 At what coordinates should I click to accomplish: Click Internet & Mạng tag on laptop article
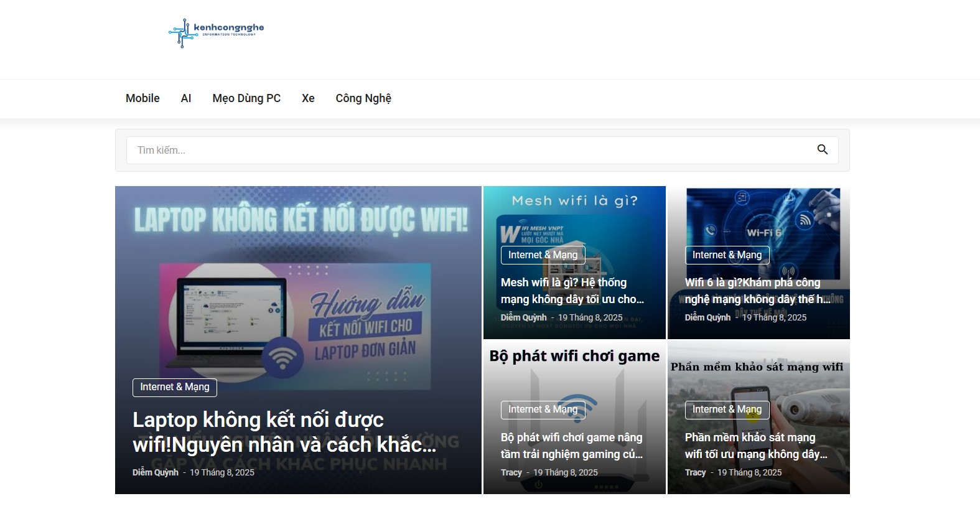(x=175, y=387)
